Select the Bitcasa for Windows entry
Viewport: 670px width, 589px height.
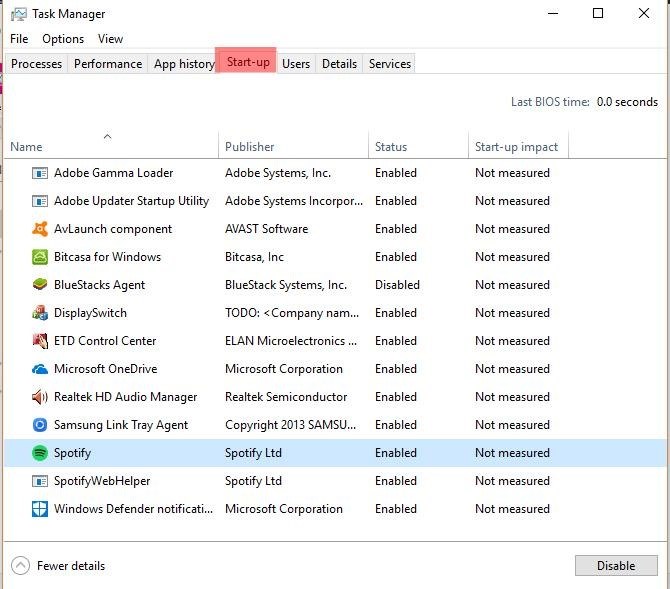pos(107,257)
